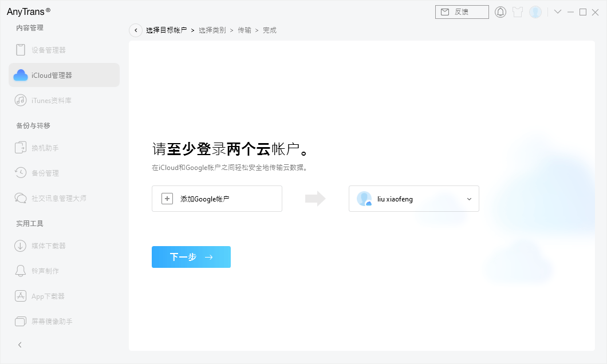Open notifications via the bell icon
Image resolution: width=607 pixels, height=364 pixels.
pyautogui.click(x=500, y=12)
